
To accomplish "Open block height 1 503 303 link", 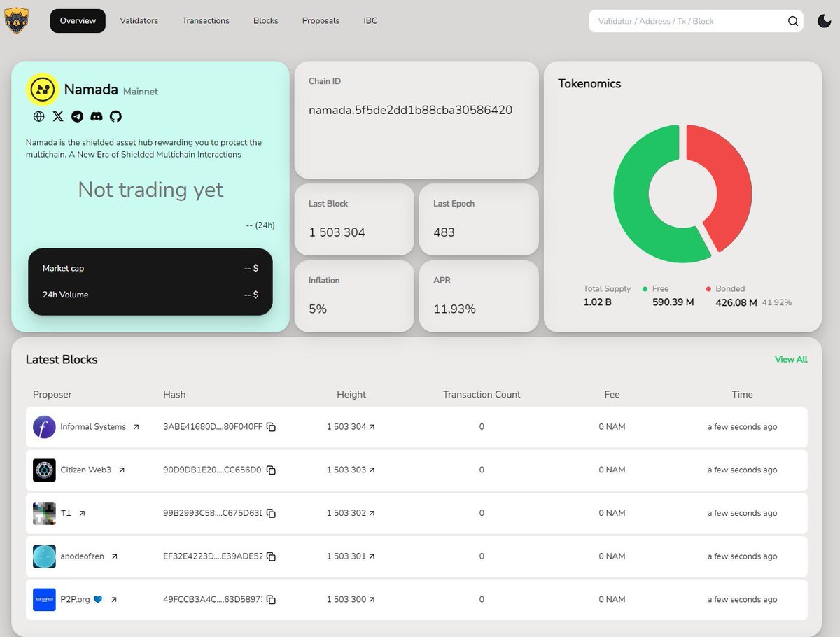I will [x=351, y=470].
